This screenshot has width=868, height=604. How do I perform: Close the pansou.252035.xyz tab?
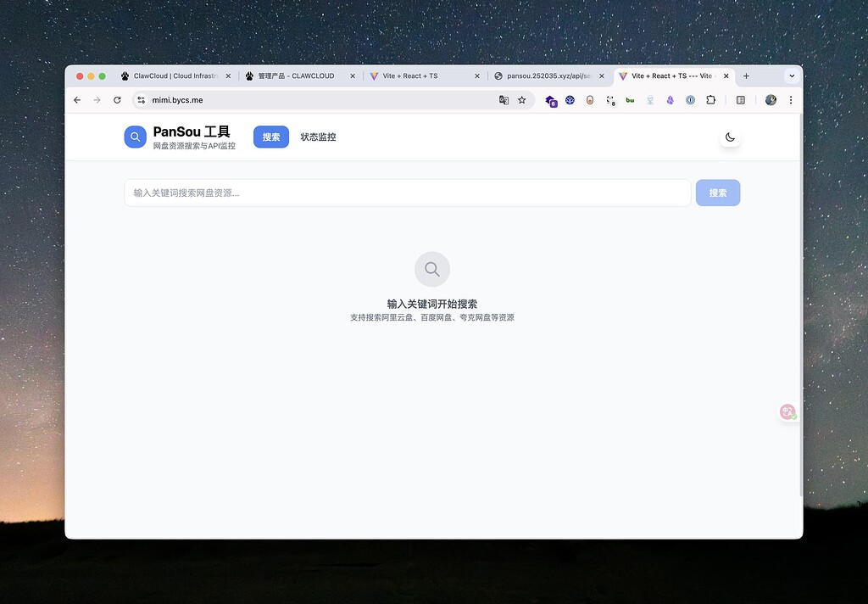[602, 75]
